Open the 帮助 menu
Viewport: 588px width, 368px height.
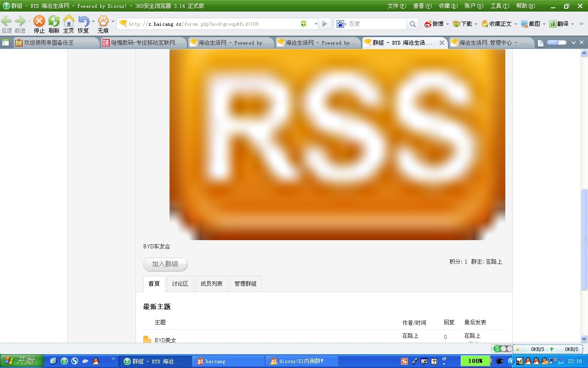(526, 6)
